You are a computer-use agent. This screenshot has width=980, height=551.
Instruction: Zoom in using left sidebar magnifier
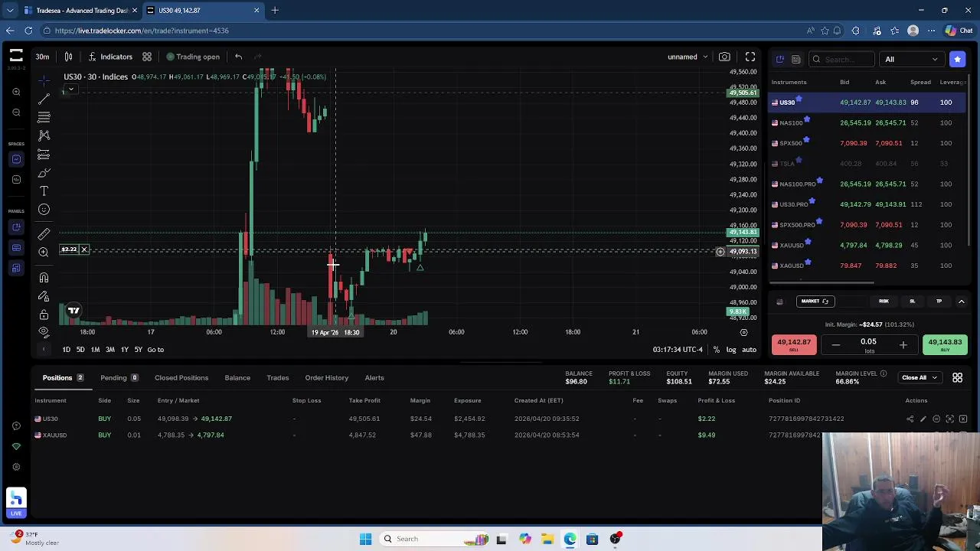(16, 92)
